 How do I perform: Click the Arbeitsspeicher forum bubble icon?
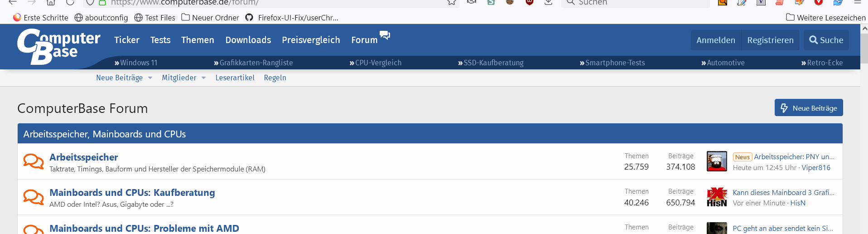coord(33,161)
